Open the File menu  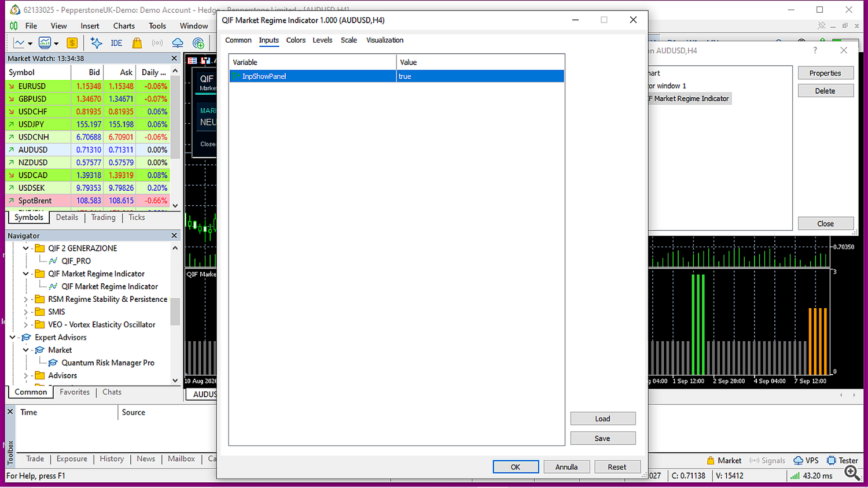coord(31,26)
